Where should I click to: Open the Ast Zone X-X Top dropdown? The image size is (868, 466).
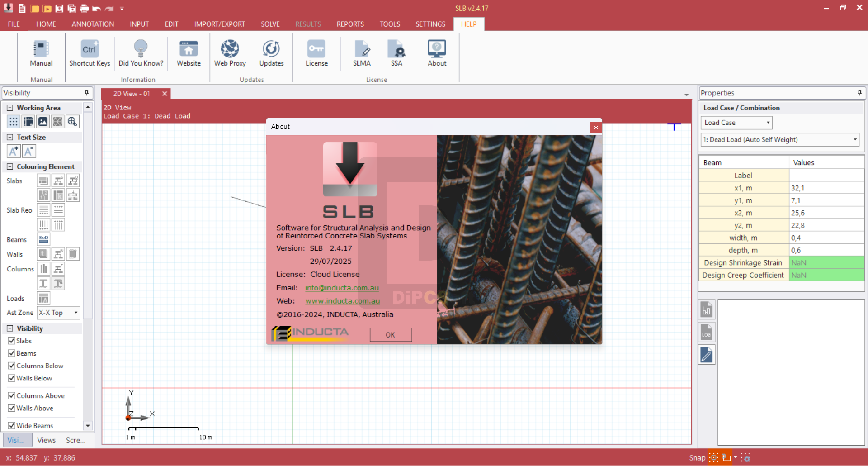point(58,313)
